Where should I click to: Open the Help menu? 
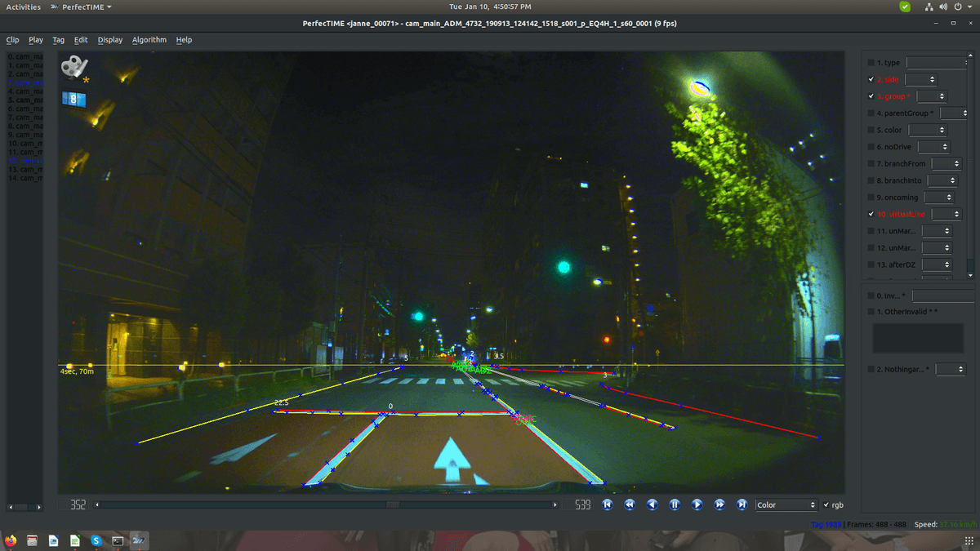tap(184, 39)
